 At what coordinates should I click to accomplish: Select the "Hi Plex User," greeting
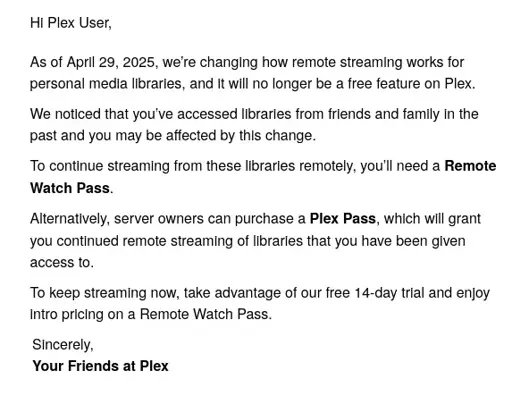pyautogui.click(x=71, y=23)
